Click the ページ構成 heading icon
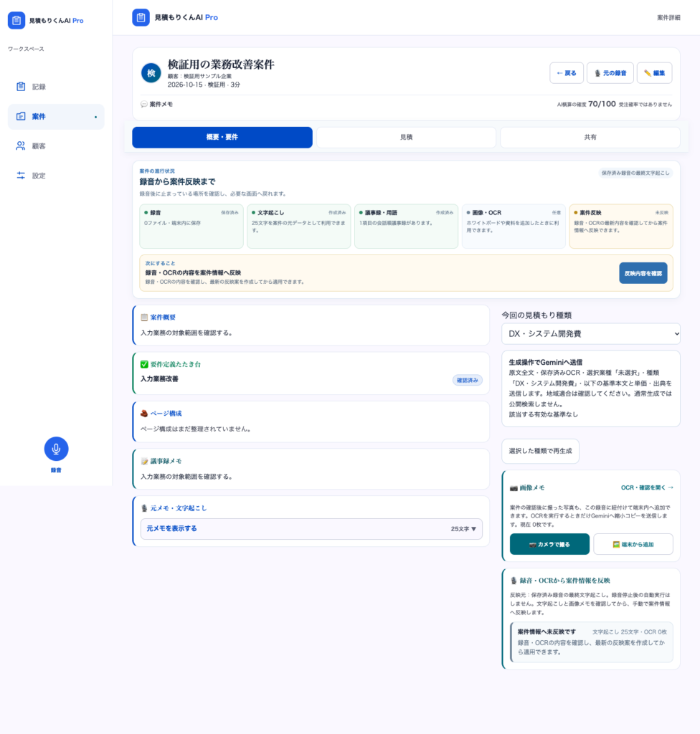The image size is (700, 734). tap(144, 414)
